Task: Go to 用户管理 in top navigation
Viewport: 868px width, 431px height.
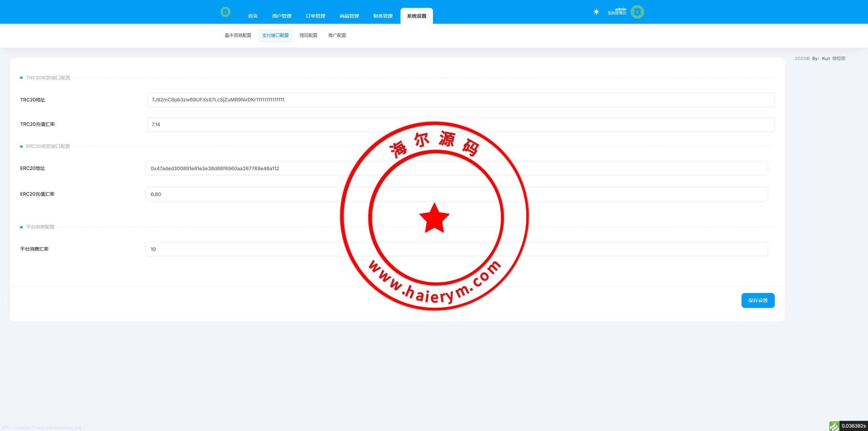Action: click(281, 16)
